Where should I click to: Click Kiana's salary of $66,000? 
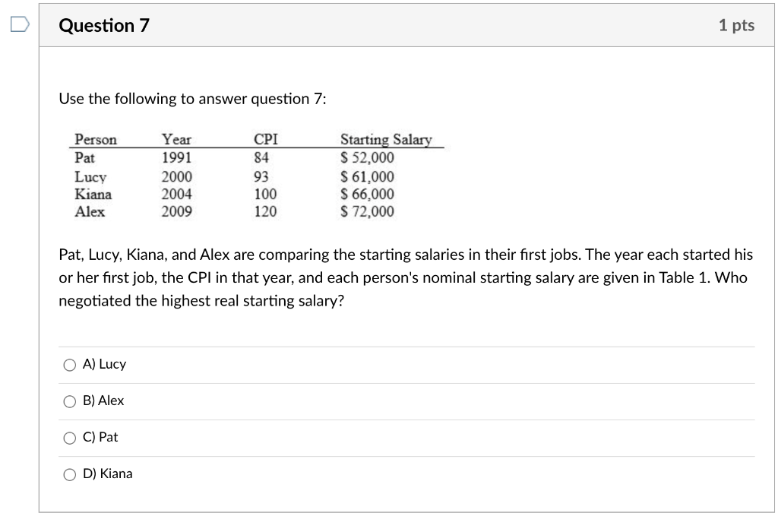[367, 194]
